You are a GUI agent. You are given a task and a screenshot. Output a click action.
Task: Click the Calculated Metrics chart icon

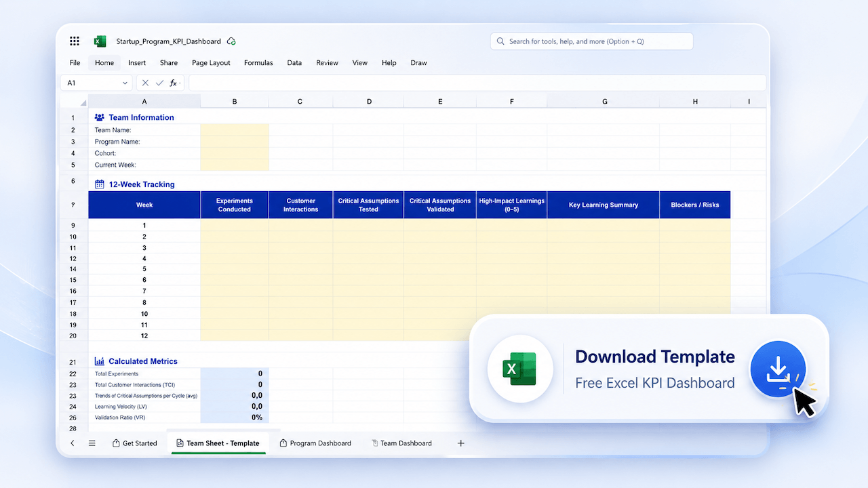pos(99,361)
